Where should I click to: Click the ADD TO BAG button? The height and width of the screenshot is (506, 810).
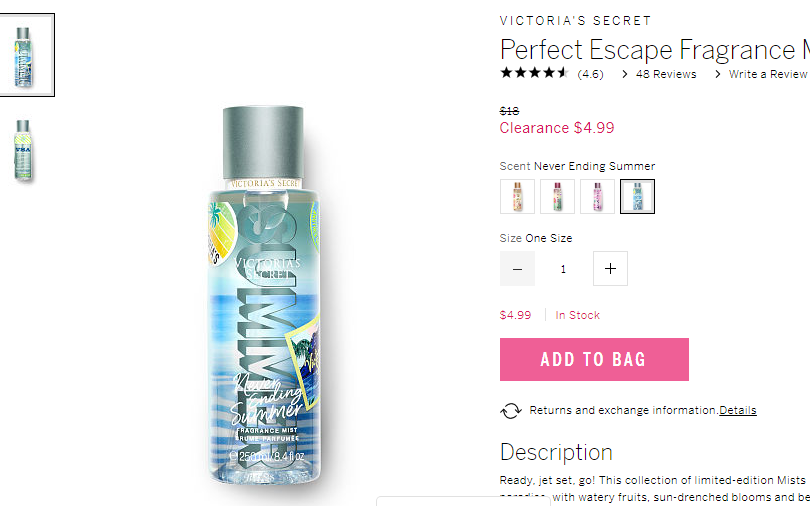click(594, 359)
